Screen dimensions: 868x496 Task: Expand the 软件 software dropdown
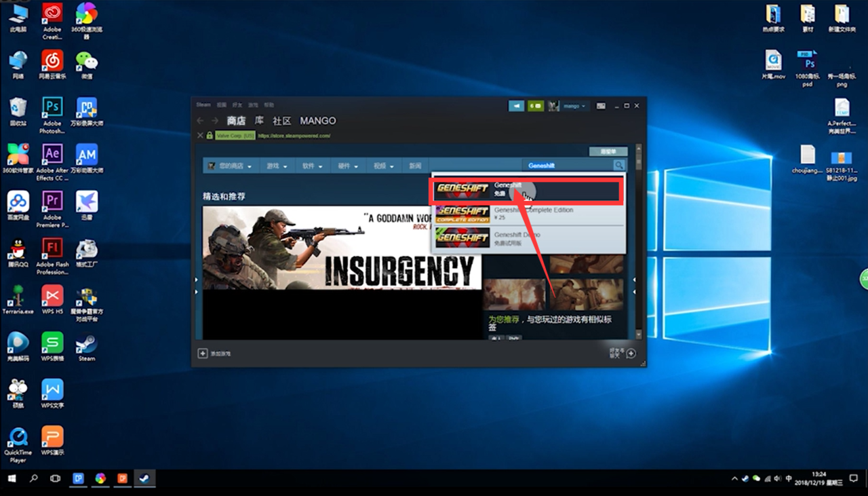tap(313, 166)
